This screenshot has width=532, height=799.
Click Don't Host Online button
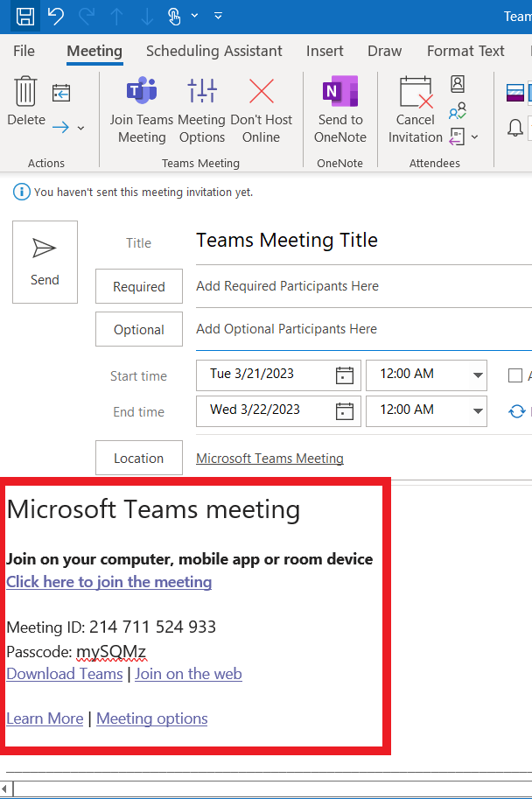pyautogui.click(x=261, y=109)
